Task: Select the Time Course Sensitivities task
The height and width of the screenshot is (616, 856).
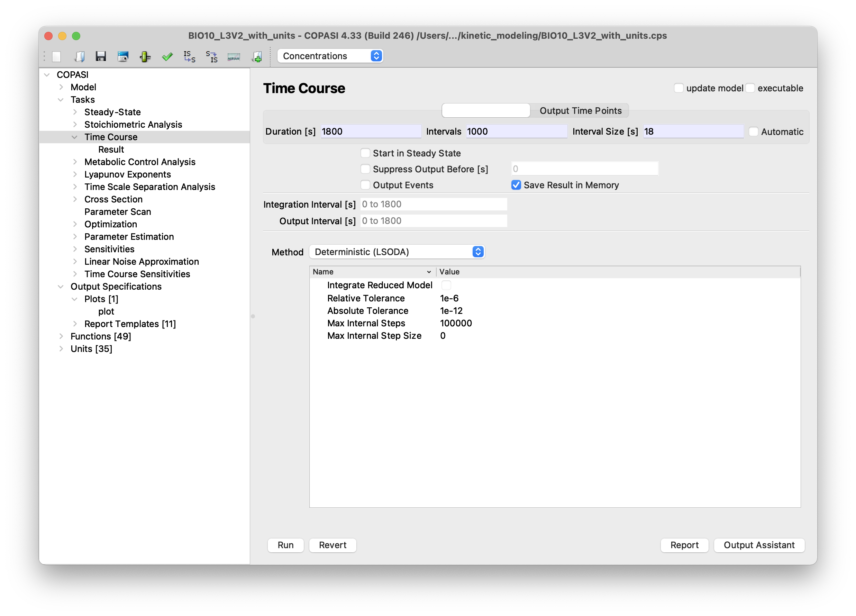Action: click(137, 274)
